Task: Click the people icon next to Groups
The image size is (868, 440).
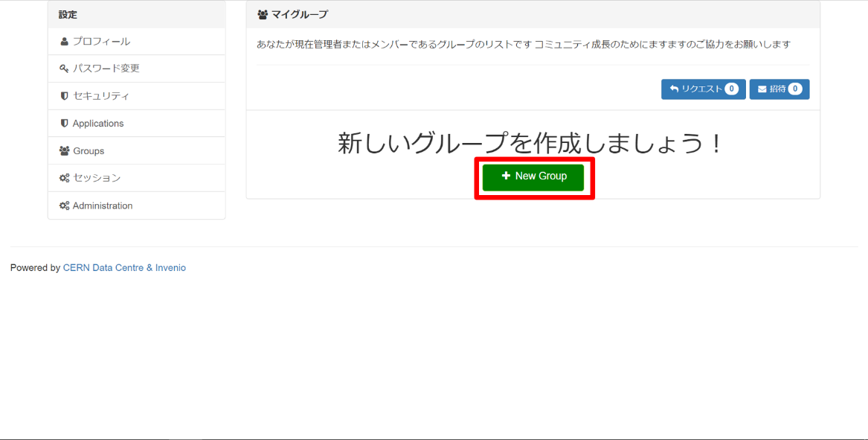Action: click(65, 151)
